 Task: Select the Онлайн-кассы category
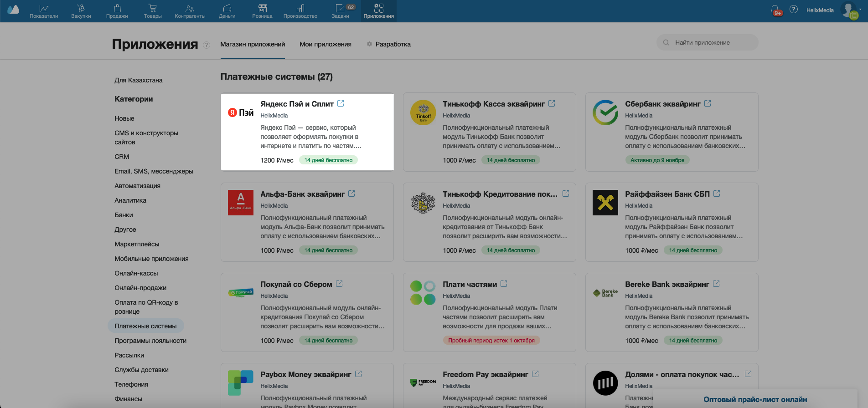coord(136,273)
